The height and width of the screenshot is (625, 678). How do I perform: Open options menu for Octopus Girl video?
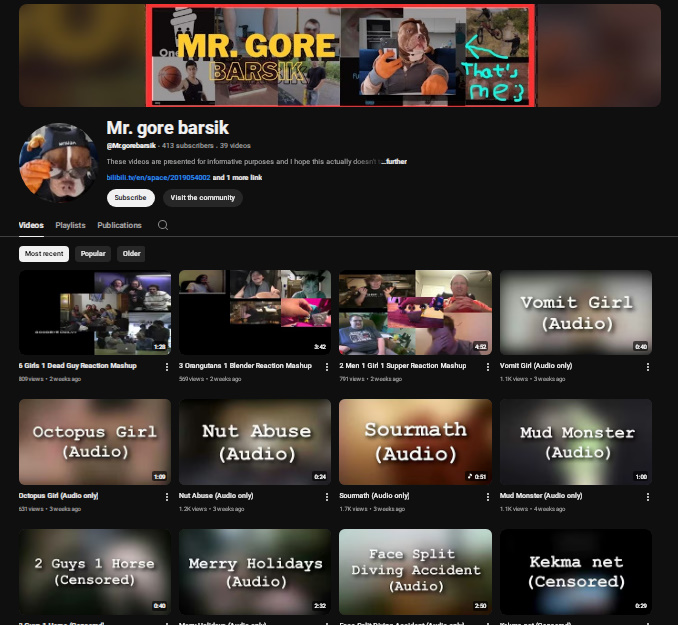click(x=167, y=496)
